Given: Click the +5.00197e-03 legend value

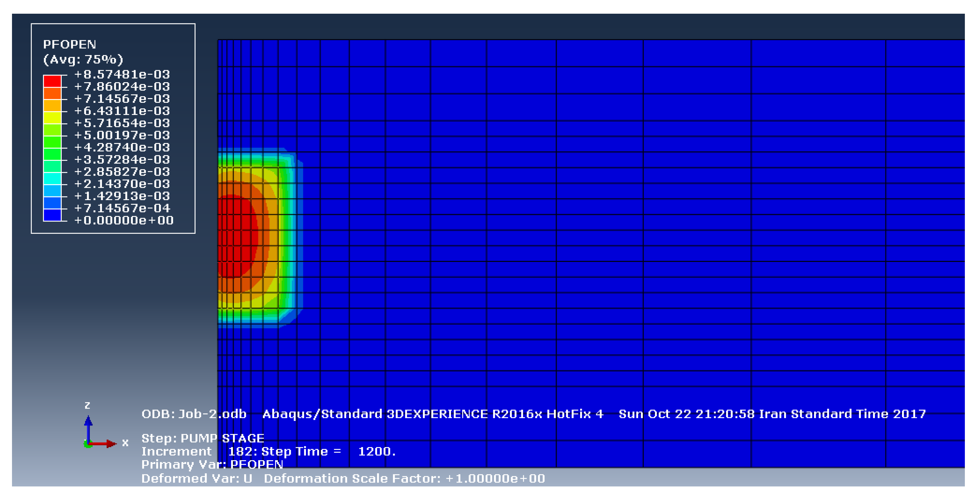Looking at the screenshot, I should [x=122, y=135].
